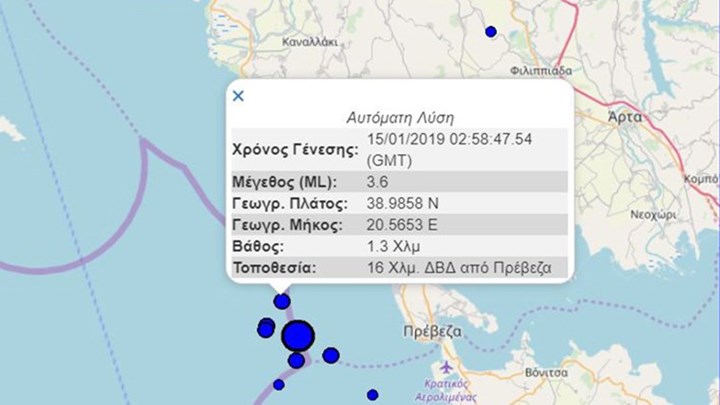This screenshot has width=720, height=405.
Task: Click the earthquake marker directly below the largest one
Action: [296, 360]
